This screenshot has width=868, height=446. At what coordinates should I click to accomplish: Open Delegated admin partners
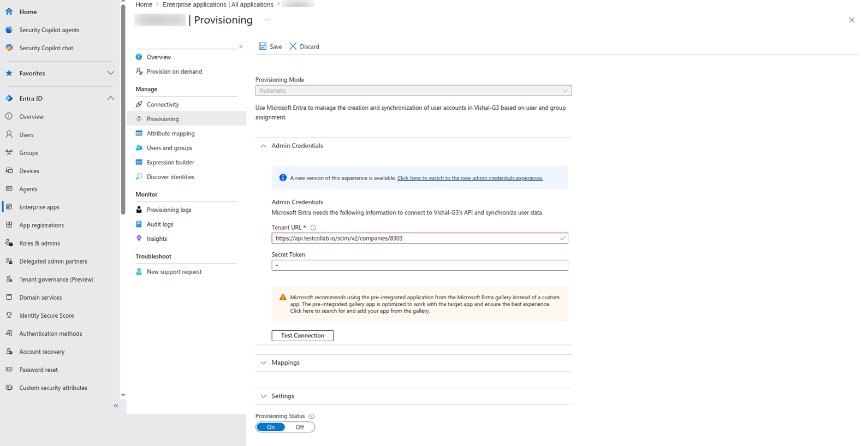click(x=53, y=261)
